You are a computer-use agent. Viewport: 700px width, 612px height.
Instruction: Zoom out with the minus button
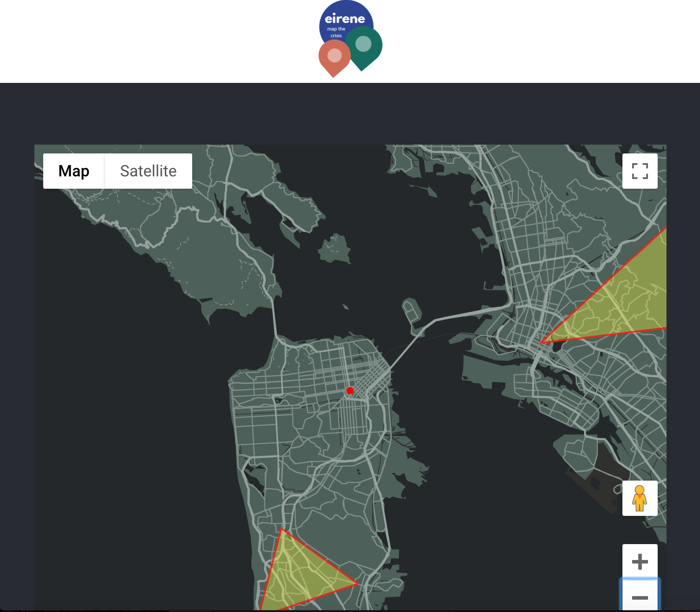point(640,595)
